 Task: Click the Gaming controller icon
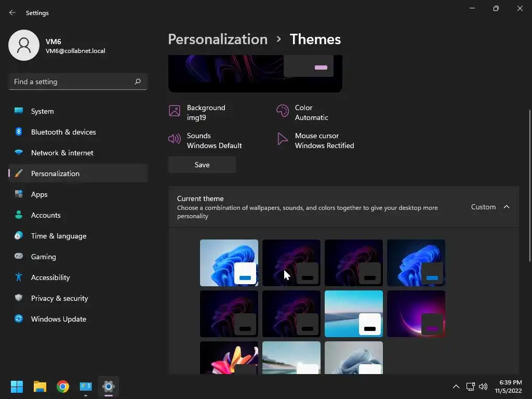19,256
